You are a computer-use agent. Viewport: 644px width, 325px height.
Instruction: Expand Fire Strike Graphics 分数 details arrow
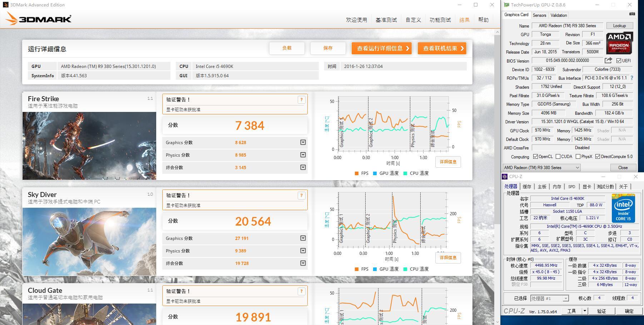coord(302,142)
